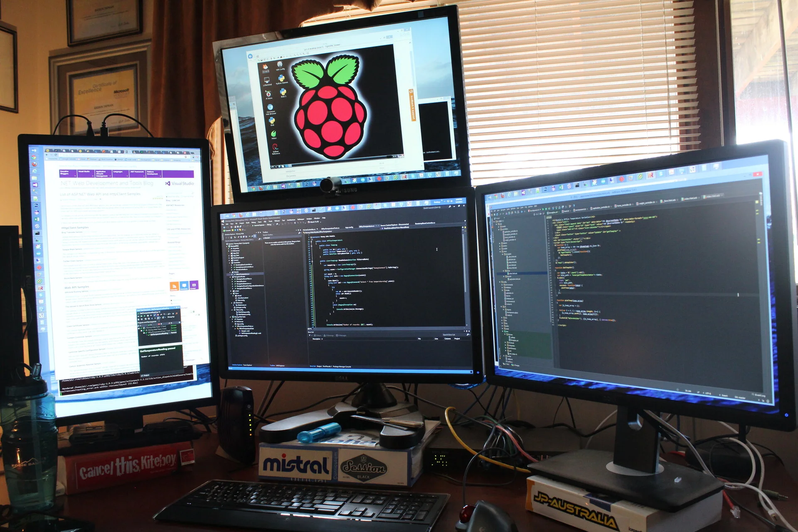The width and height of the screenshot is (798, 532).
Task: Switch to the App.config editor tab
Action: [x=349, y=227]
